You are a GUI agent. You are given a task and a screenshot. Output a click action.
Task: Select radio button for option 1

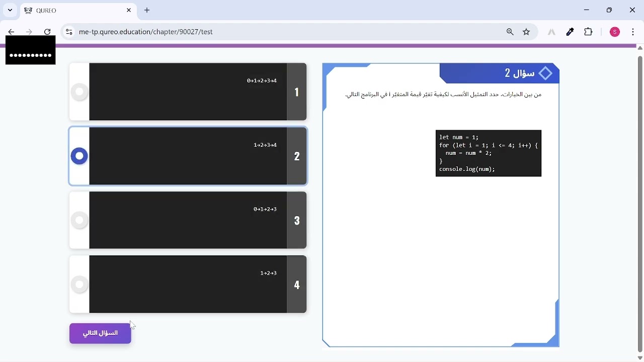coord(79,92)
